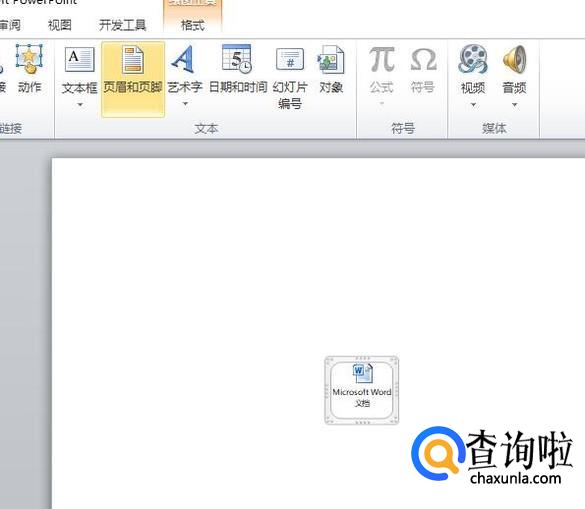585x509 pixels.
Task: Insert Object (对象)
Action: [x=331, y=69]
